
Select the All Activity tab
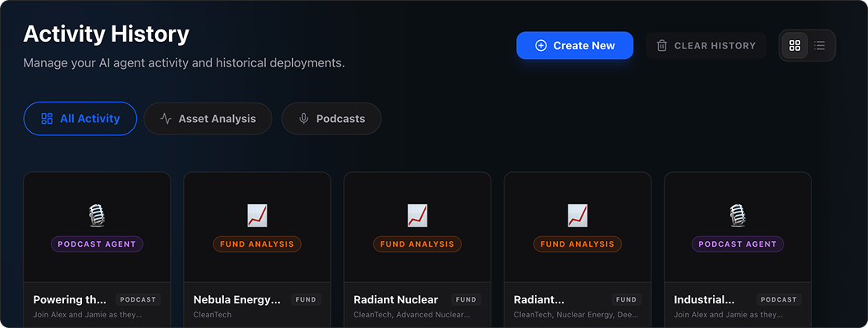click(80, 118)
